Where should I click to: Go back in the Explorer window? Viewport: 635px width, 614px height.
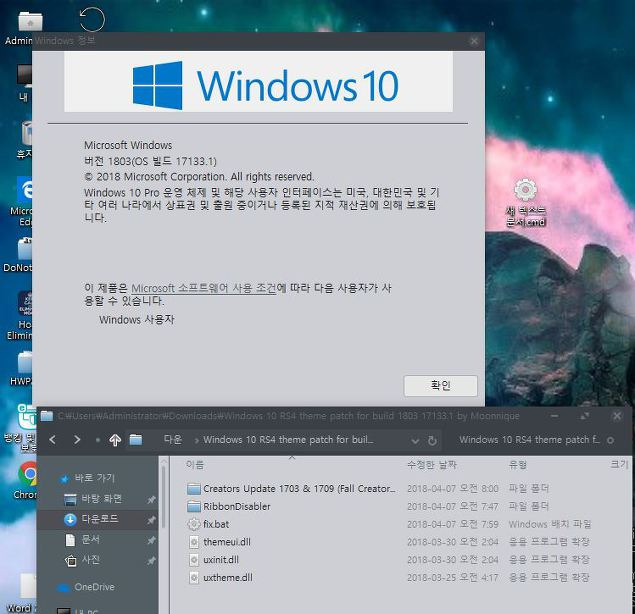[x=53, y=439]
